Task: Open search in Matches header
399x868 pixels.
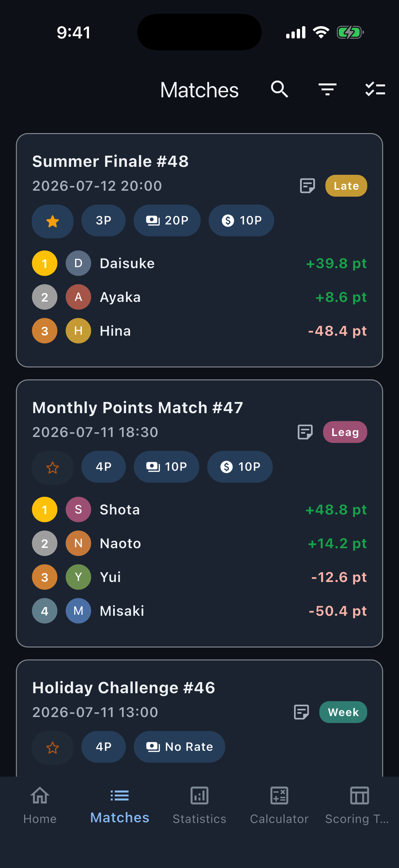Action: [x=280, y=90]
